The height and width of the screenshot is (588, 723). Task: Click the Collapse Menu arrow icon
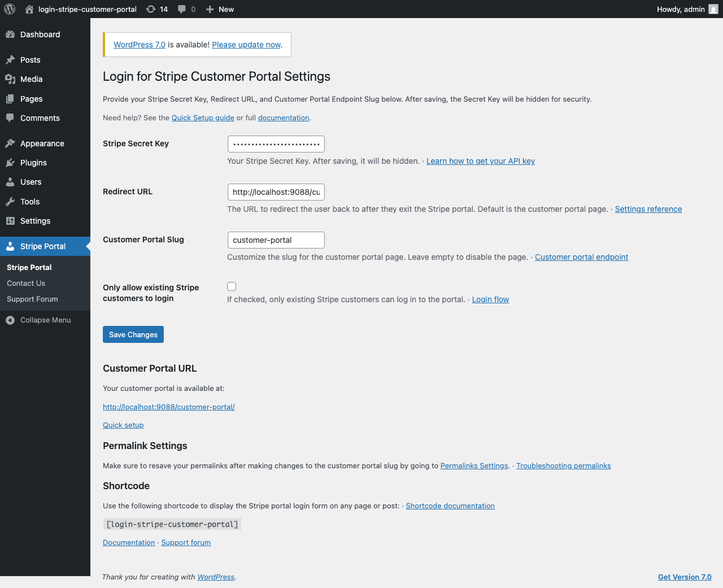point(10,320)
